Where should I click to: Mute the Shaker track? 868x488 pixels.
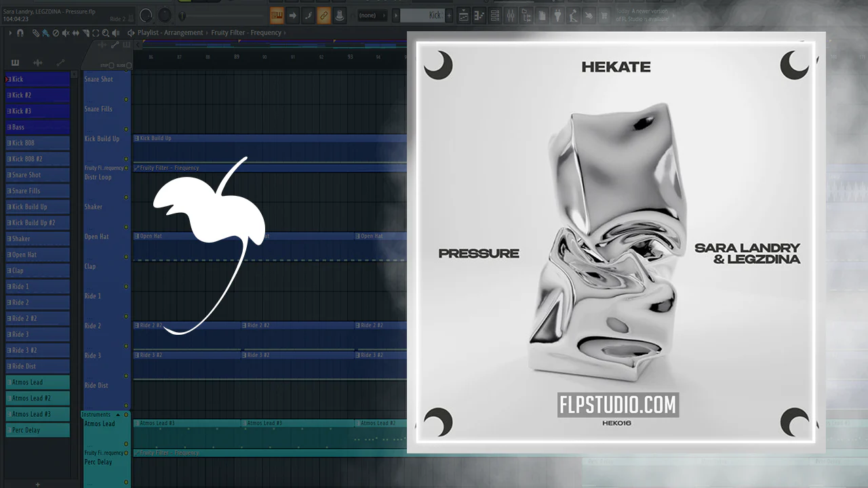click(126, 227)
